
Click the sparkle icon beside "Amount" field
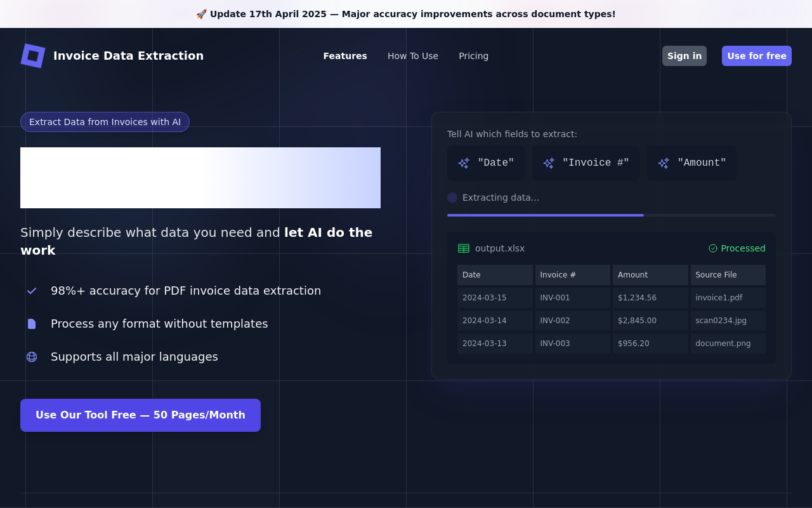[664, 163]
